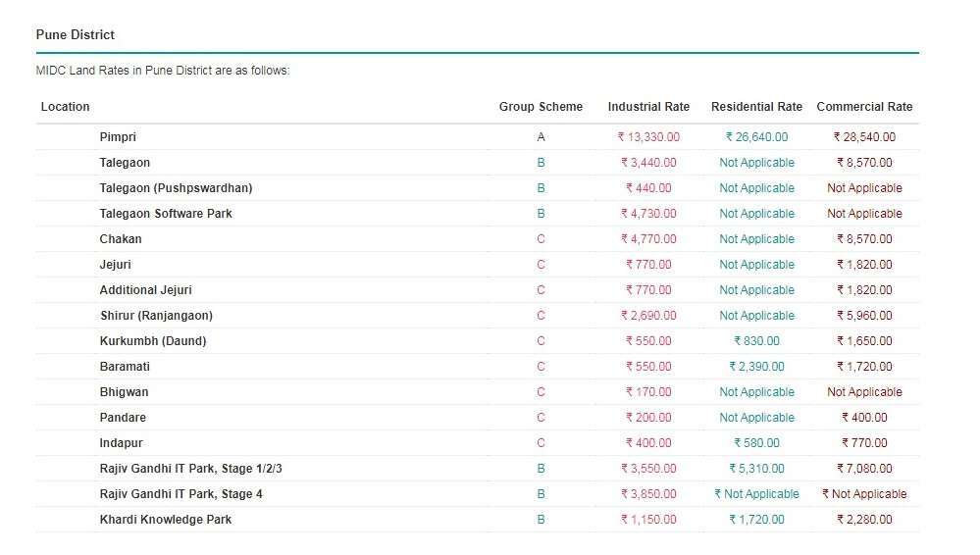
Task: Click the Residential Rate column header
Action: click(756, 107)
